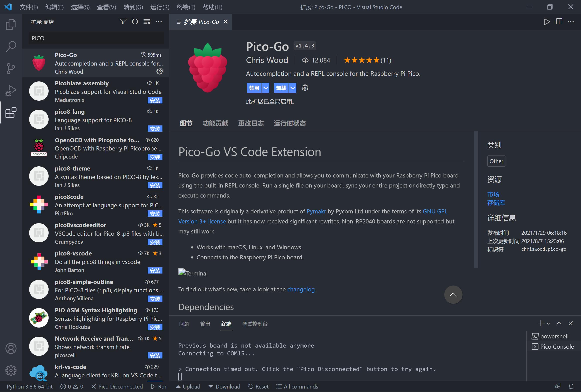
Task: Open the Manage gear in activity bar
Action: [x=11, y=370]
